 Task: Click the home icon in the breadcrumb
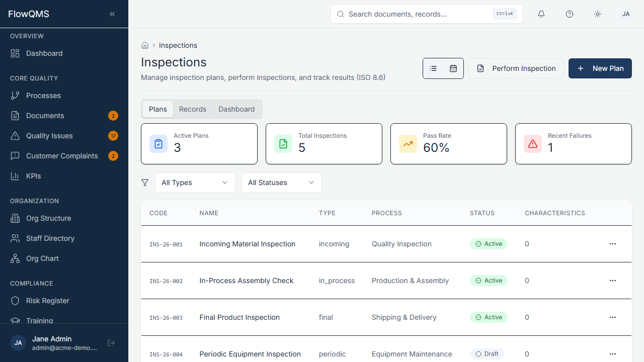tap(145, 45)
